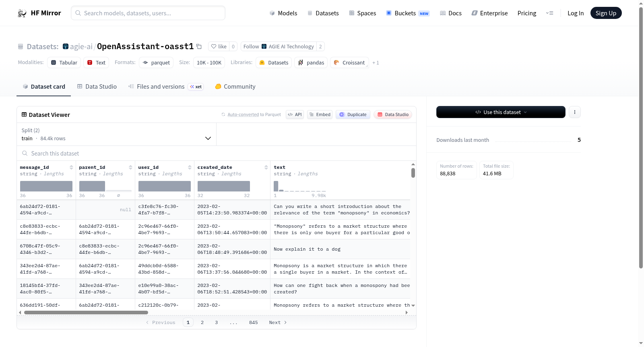Click the search magnifier in dataset search
644x347 pixels.
(25, 153)
